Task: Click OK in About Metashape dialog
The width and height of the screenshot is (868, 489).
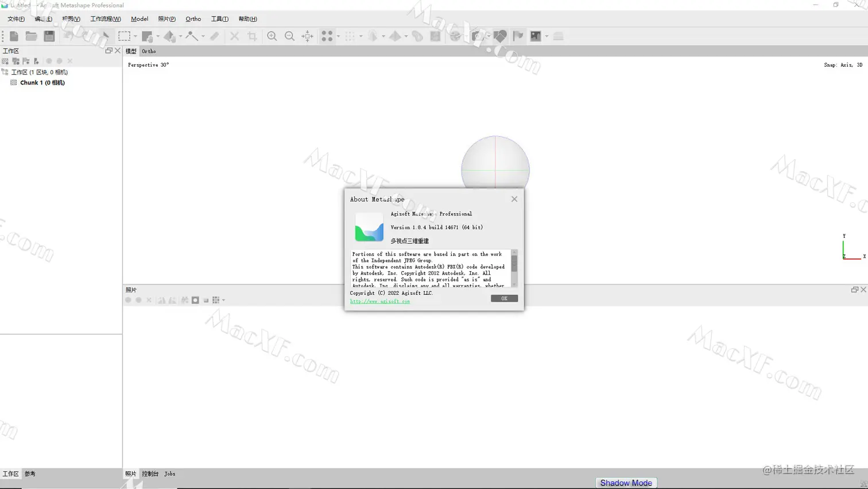Action: click(x=504, y=298)
